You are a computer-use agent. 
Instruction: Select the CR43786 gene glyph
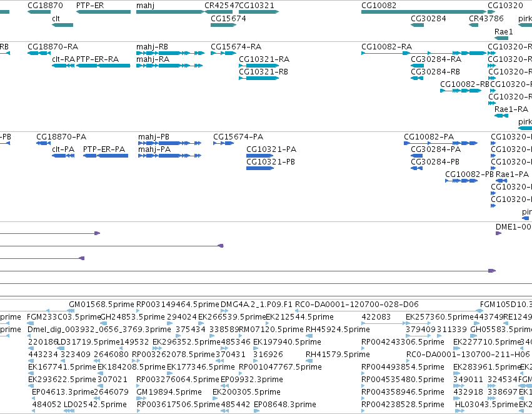(x=474, y=25)
